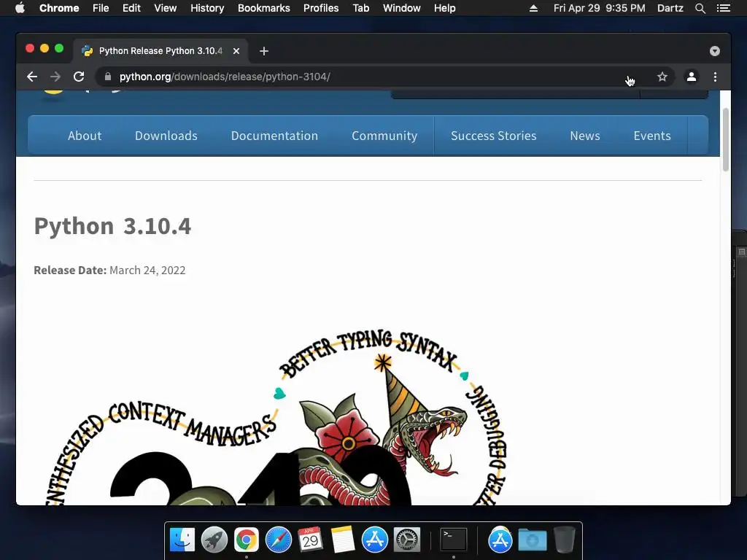The width and height of the screenshot is (747, 560).
Task: Click the Chrome icon in the Dock
Action: coord(247,540)
